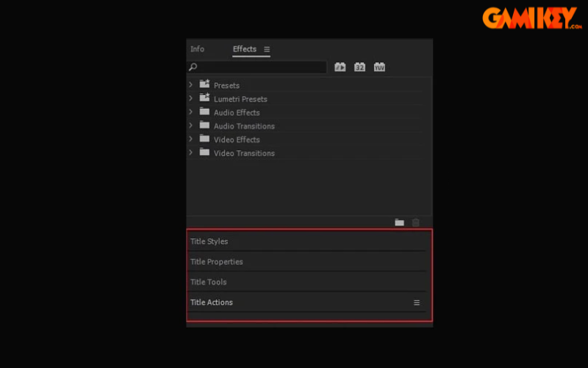Expand the Presets bin chevron
The width and height of the screenshot is (588, 368).
[190, 85]
